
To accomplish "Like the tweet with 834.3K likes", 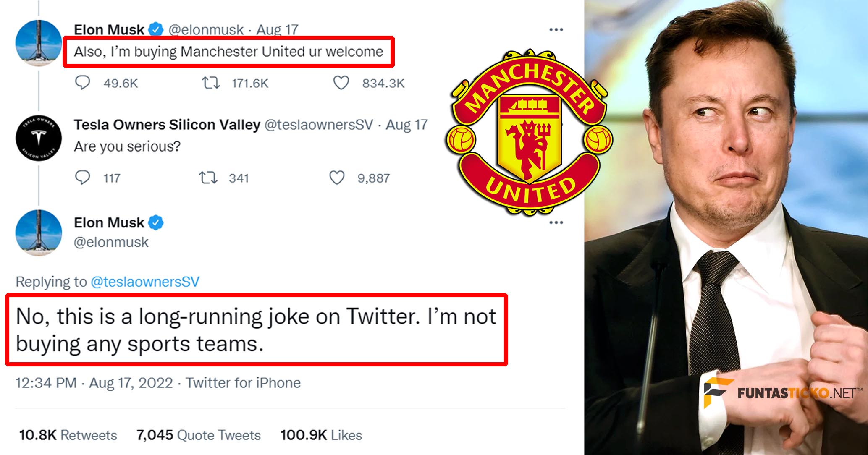I will click(x=341, y=83).
